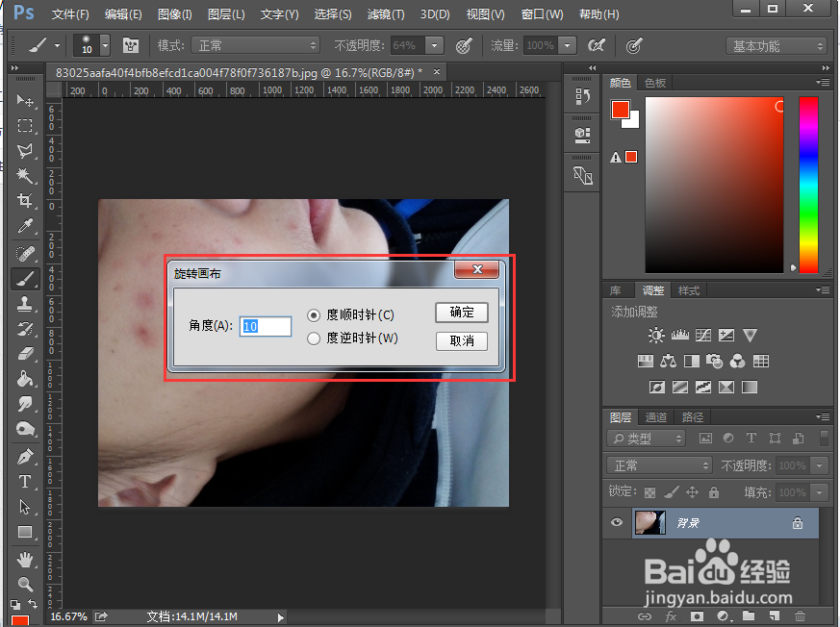Image resolution: width=840 pixels, height=627 pixels.
Task: Open the layer blend mode 正常 dropdown
Action: pyautogui.click(x=659, y=465)
